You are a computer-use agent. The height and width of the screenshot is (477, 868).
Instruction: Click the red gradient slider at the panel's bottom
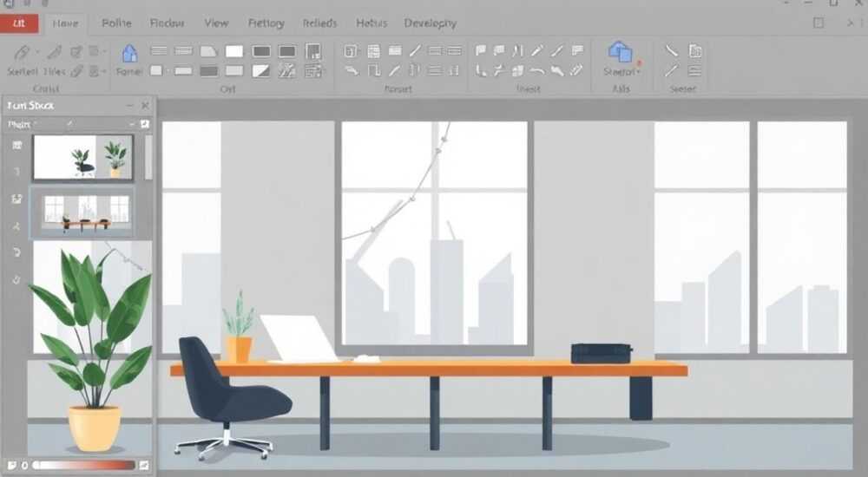83,466
